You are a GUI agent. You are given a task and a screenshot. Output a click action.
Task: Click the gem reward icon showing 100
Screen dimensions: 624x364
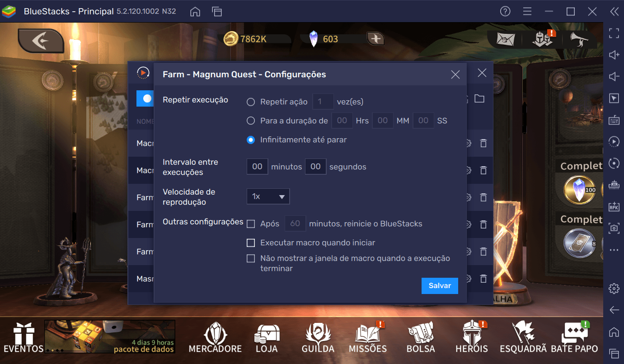[581, 190]
